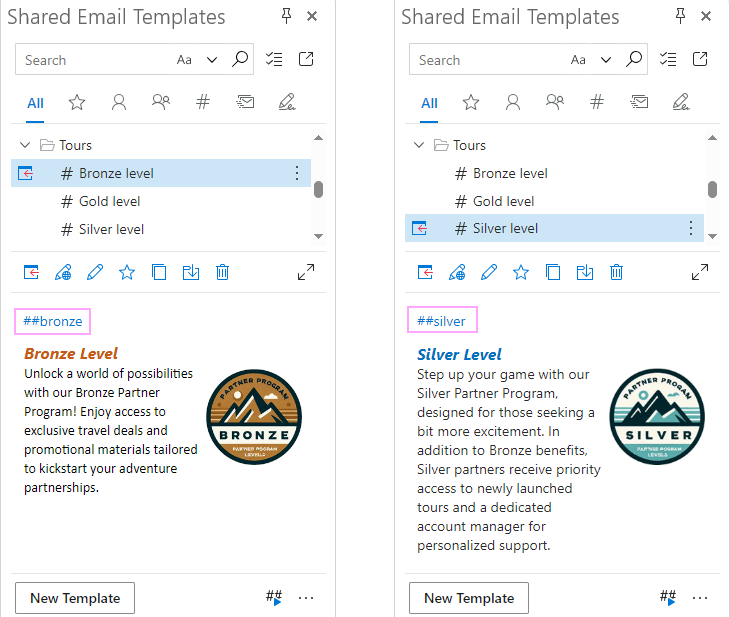Open shortcuts hashtag tab in right pane

pyautogui.click(x=596, y=102)
